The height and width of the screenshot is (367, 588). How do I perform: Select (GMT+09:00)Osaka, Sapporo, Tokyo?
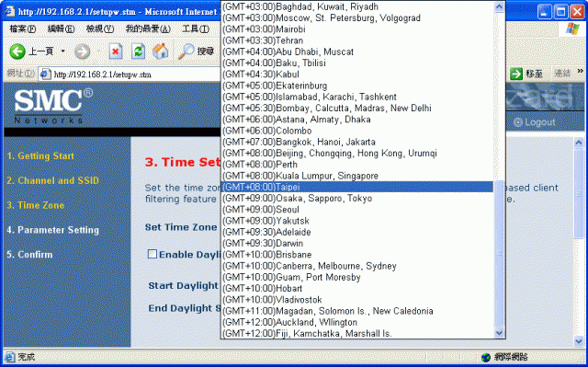[357, 198]
